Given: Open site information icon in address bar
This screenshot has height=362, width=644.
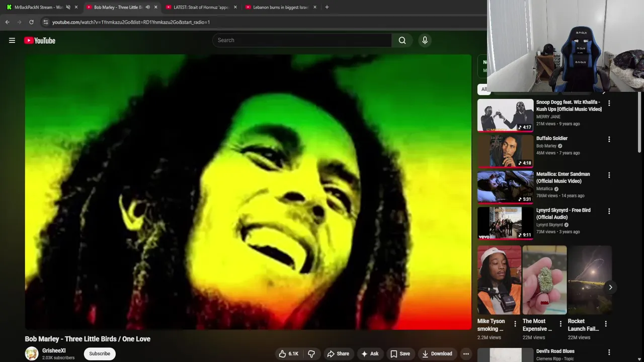Looking at the screenshot, I should point(45,22).
